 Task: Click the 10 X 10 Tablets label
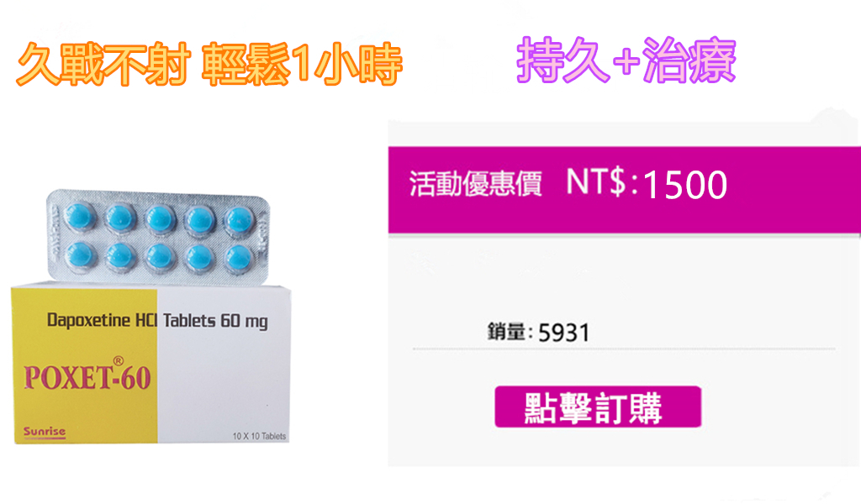(x=259, y=436)
